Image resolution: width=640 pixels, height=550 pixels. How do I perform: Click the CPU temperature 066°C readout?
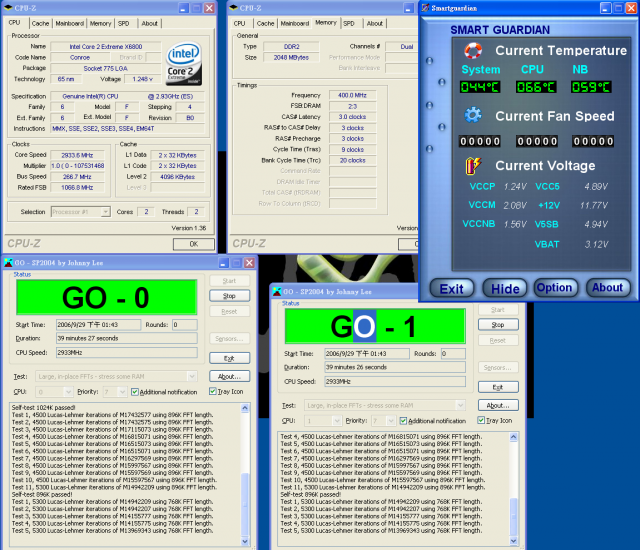point(536,87)
